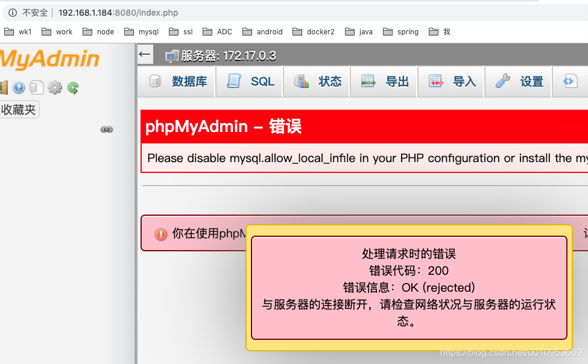Open the node bookmarks folder
Viewport: 588px width, 364px height.
pyautogui.click(x=98, y=32)
